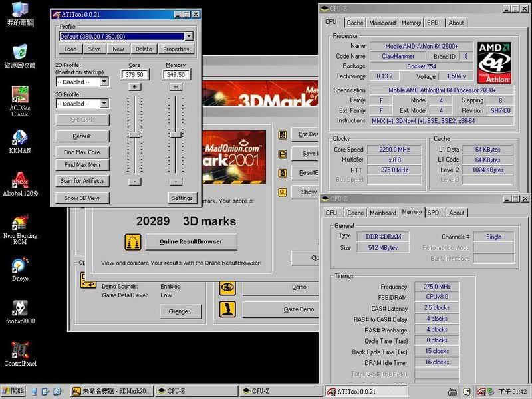This screenshot has width=532, height=399.
Task: Start Scan for Artifacts in ATITool
Action: coord(82,181)
